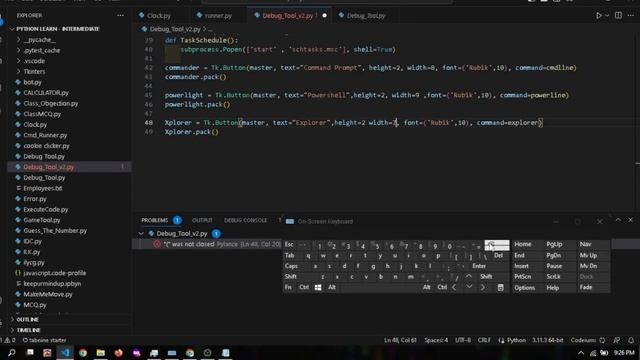Select the Debug_Tool_v2.py editor tab
Image resolution: width=640 pixels, height=360 pixels.
click(x=287, y=16)
